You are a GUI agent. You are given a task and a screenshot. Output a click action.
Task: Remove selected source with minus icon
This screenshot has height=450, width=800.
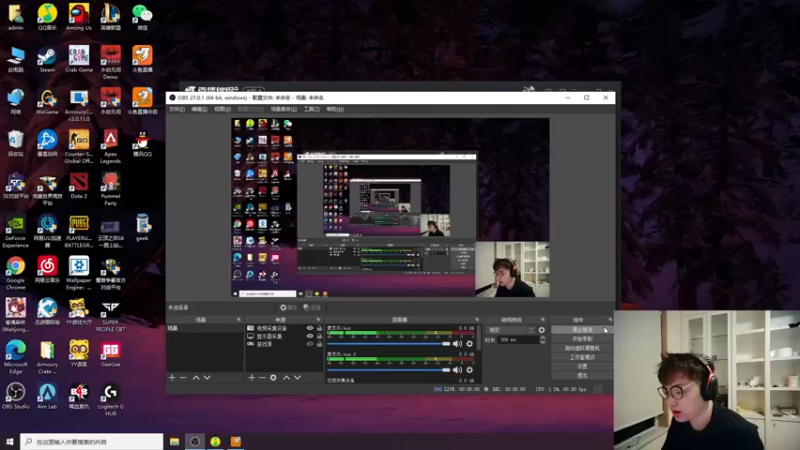262,378
